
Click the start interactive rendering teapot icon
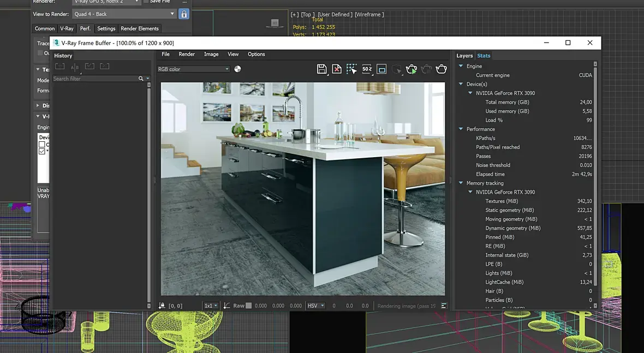pyautogui.click(x=412, y=69)
